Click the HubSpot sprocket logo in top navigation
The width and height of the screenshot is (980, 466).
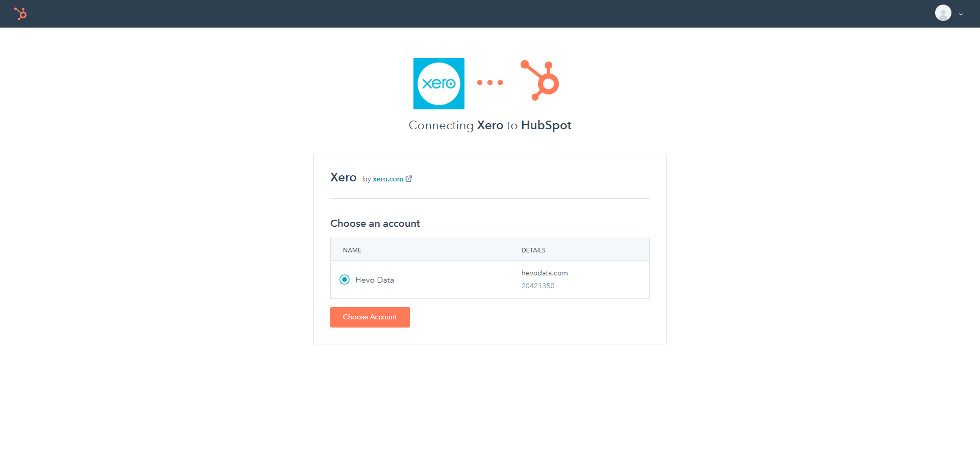point(21,13)
